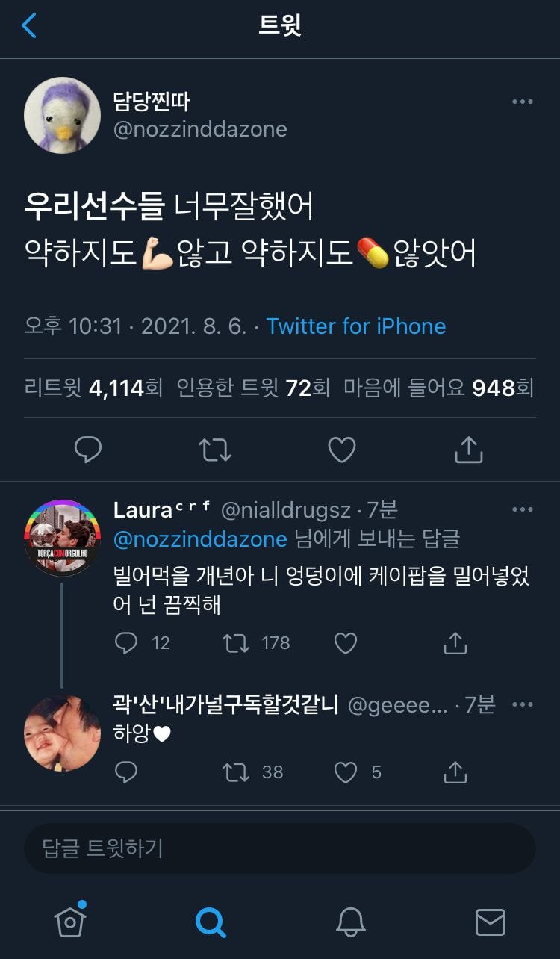Viewport: 560px width, 959px height.
Task: Reply to the main tweet
Action: point(88,450)
